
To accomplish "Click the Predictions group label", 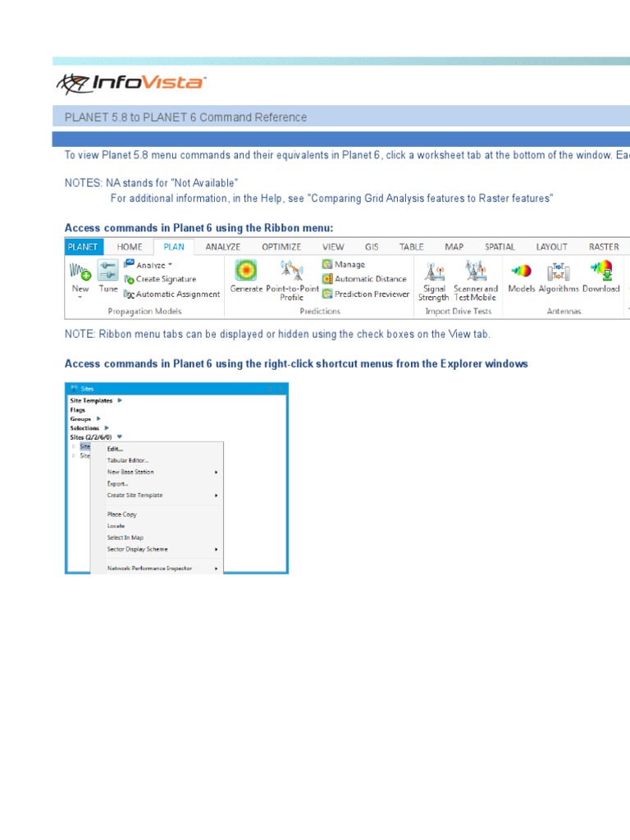I will click(x=320, y=311).
